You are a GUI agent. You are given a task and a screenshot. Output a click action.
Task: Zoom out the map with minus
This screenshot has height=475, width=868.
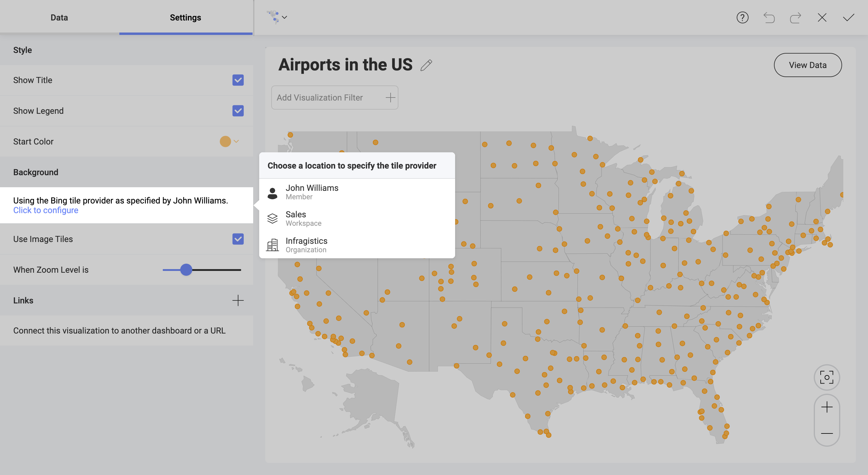point(826,433)
